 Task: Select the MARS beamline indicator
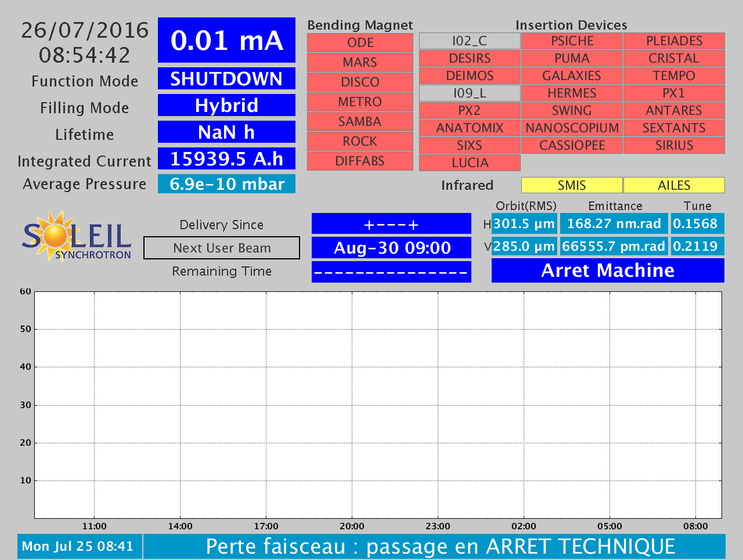(x=360, y=63)
